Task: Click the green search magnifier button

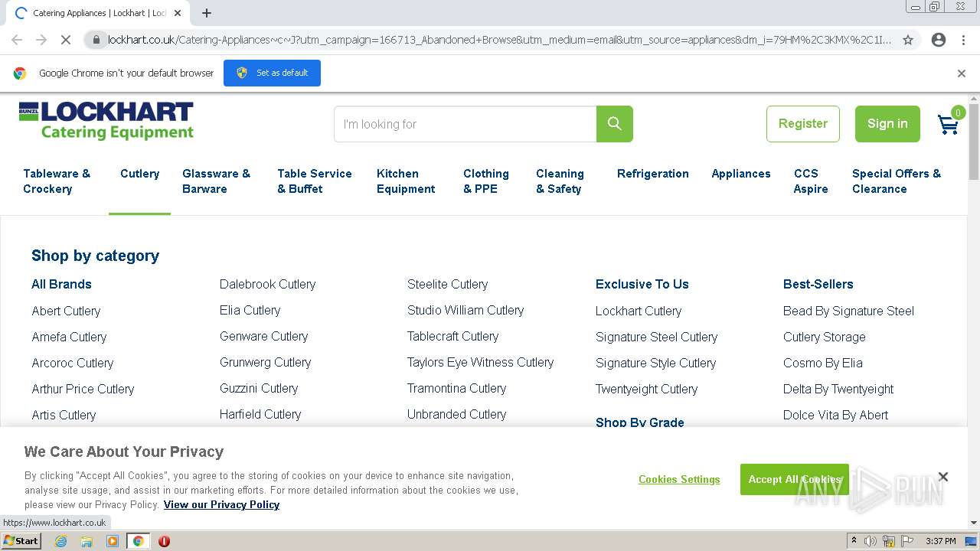Action: (614, 124)
